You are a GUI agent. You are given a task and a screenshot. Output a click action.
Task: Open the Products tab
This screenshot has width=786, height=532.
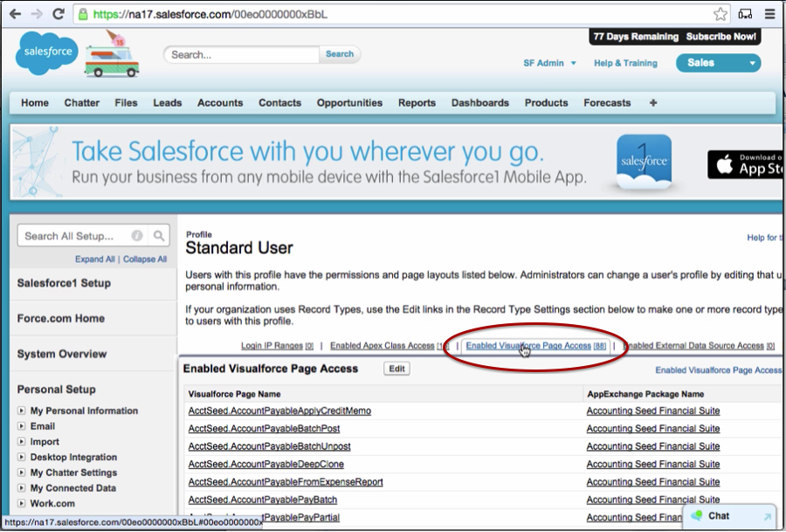point(547,103)
